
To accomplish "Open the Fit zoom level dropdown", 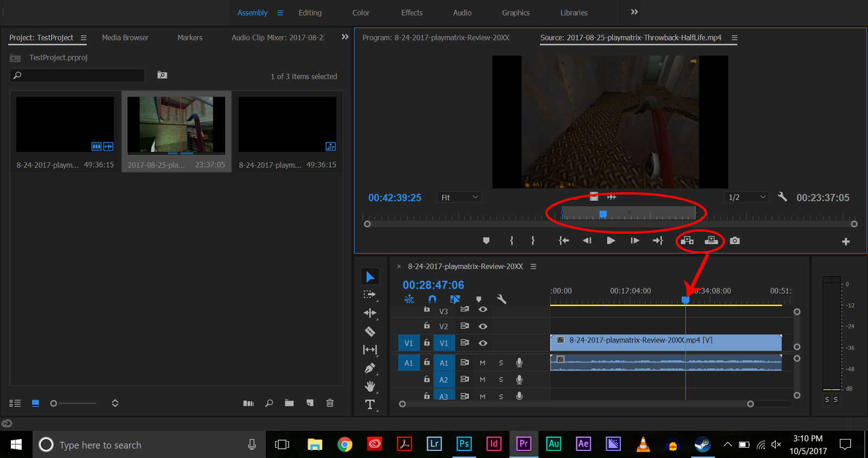I will point(459,198).
